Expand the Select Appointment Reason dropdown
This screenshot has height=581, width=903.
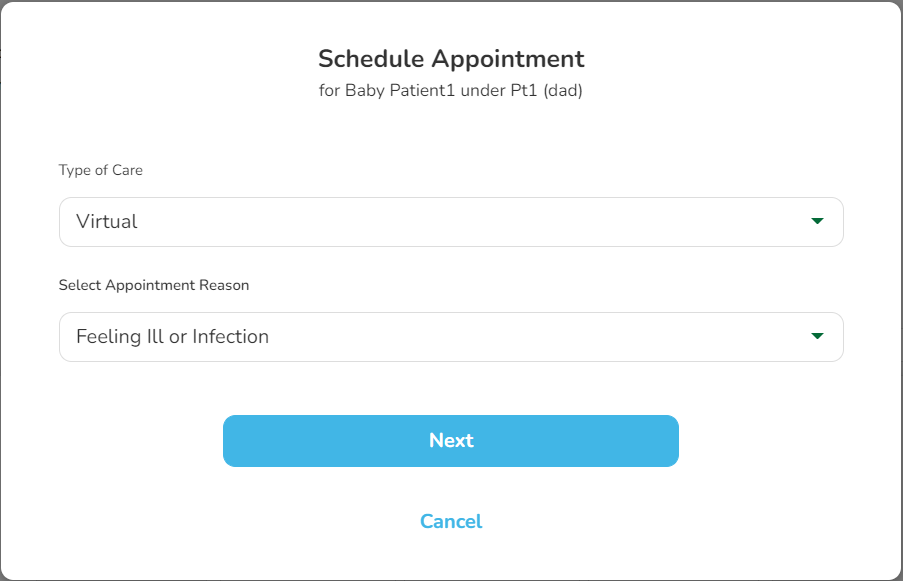(450, 337)
